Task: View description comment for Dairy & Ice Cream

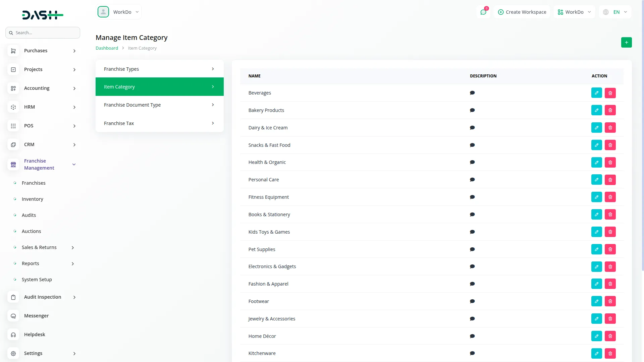Action: tap(472, 128)
